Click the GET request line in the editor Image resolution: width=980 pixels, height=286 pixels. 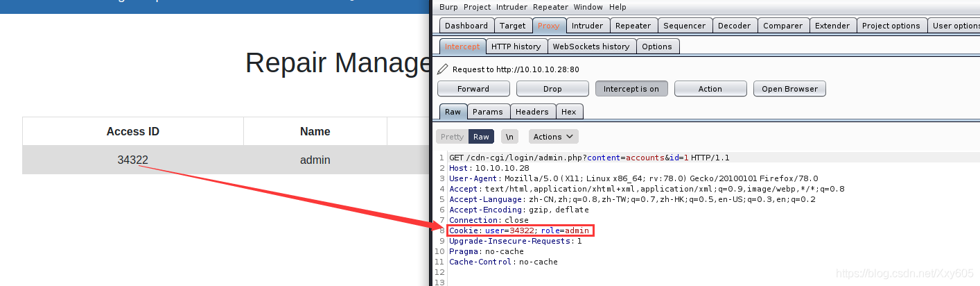(x=589, y=158)
